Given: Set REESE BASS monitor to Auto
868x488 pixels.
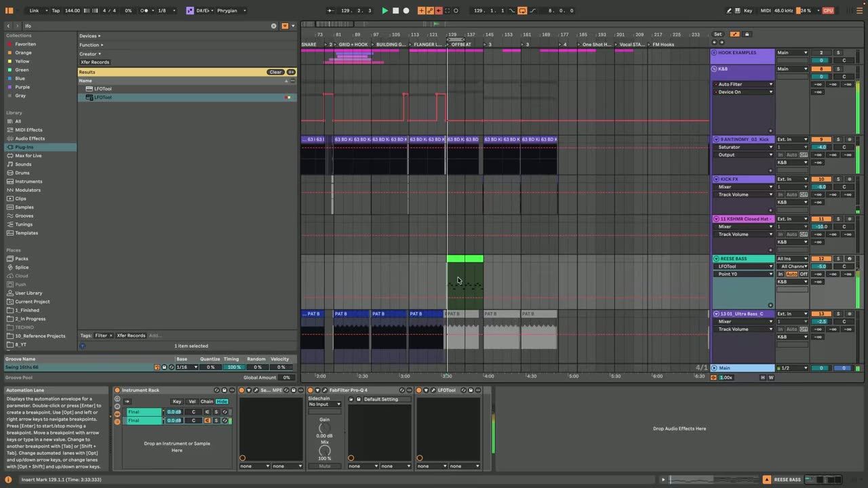Looking at the screenshot, I should [791, 274].
